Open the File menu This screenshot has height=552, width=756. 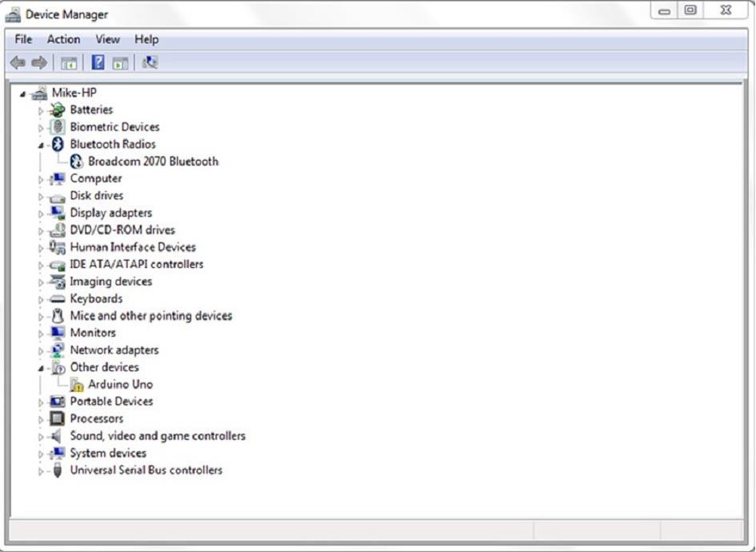(x=23, y=39)
